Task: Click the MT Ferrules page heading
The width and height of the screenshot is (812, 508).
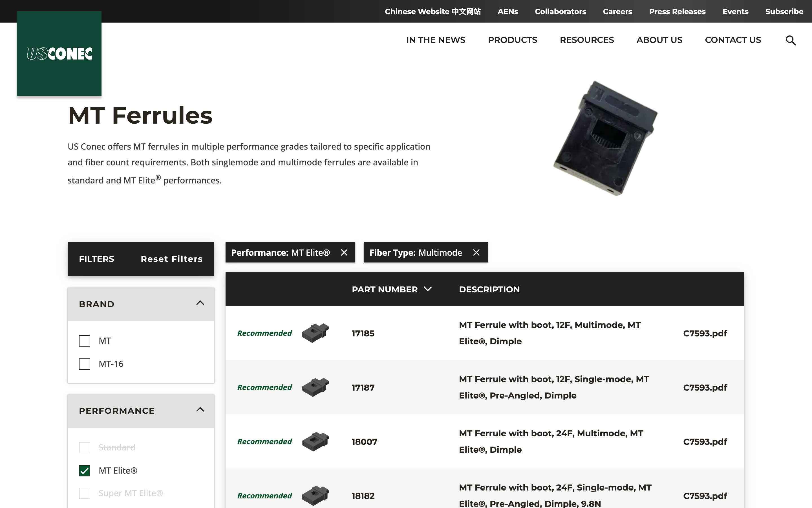Action: 140,115
